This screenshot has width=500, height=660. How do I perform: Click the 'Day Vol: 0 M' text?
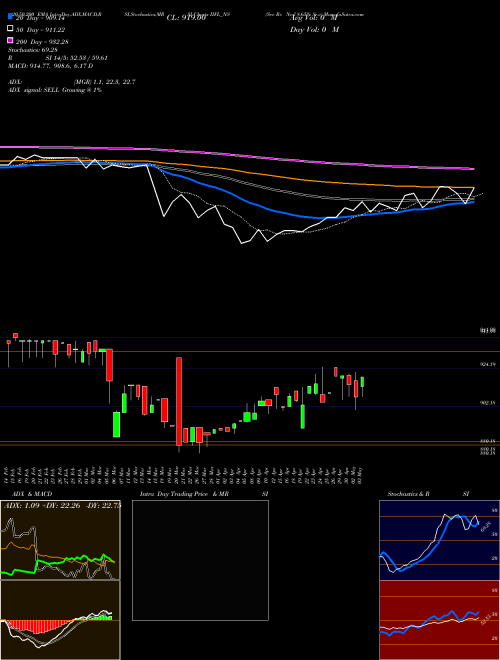(314, 29)
